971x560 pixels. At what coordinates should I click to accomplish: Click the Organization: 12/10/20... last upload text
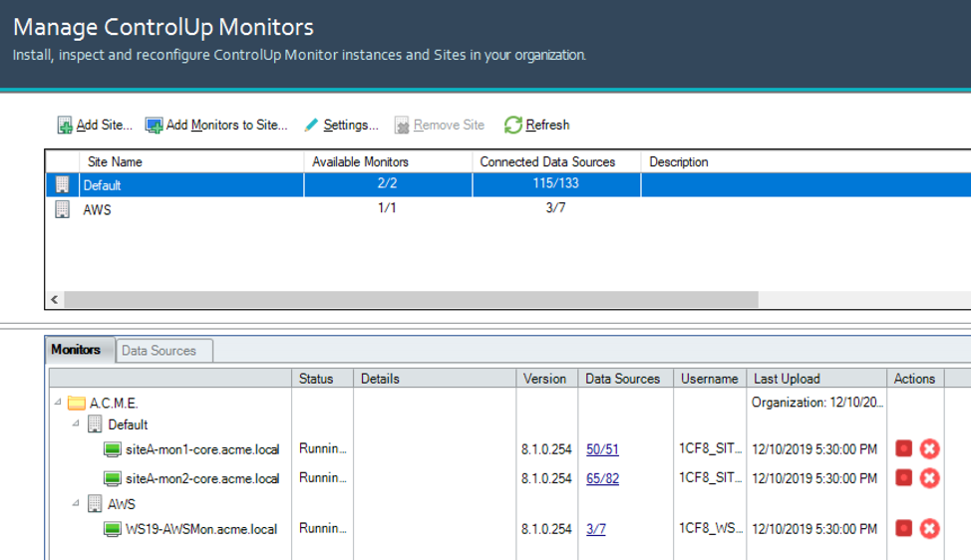(x=817, y=403)
